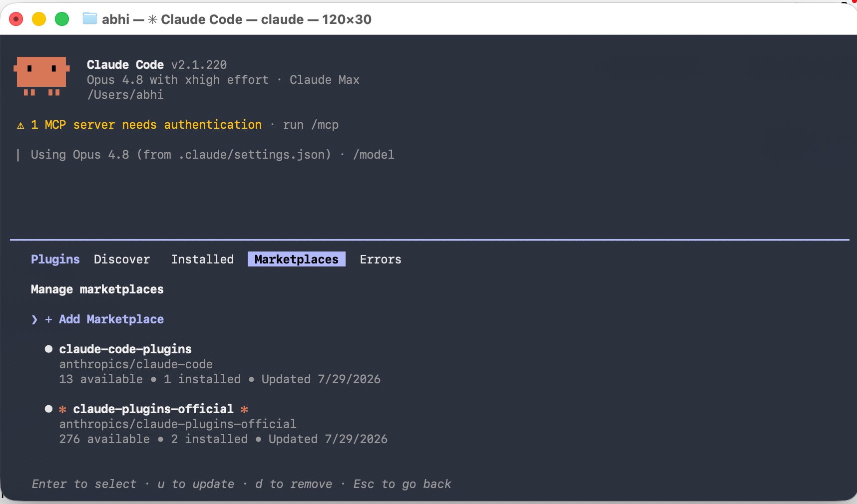This screenshot has width=857, height=504.
Task: Click the 'run /mcp' hint text
Action: click(311, 125)
